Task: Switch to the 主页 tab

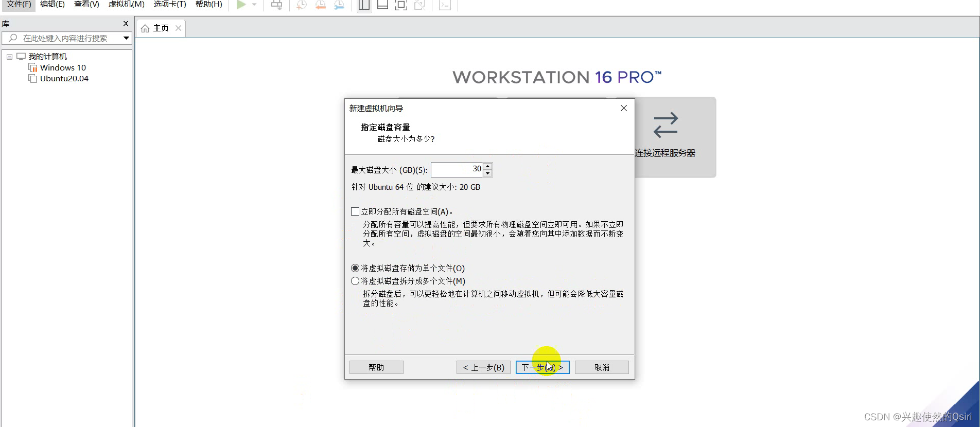Action: 161,28
